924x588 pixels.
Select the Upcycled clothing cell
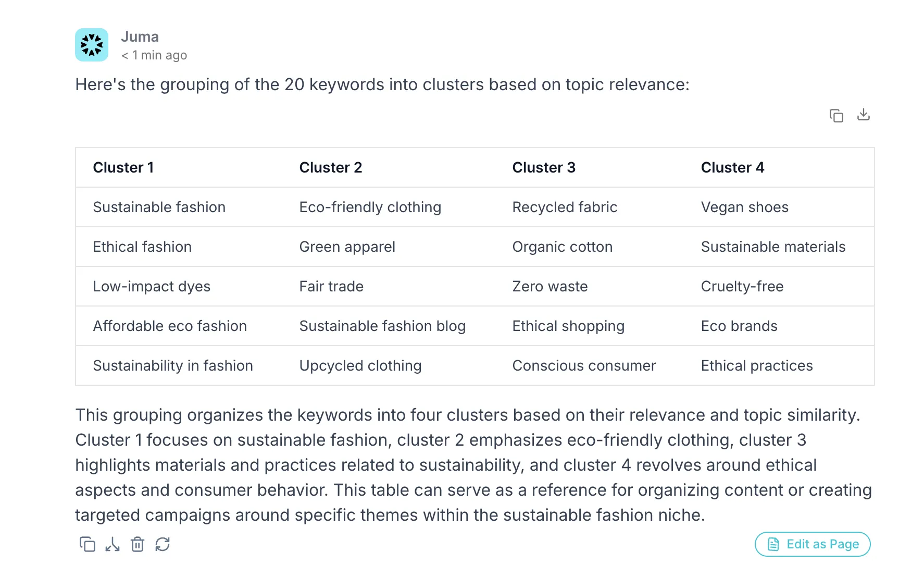pyautogui.click(x=360, y=365)
